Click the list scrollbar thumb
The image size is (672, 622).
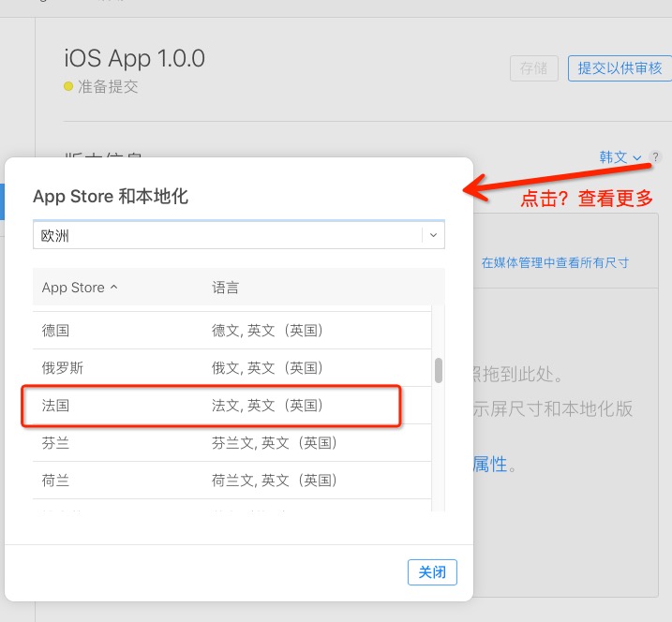pyautogui.click(x=438, y=370)
